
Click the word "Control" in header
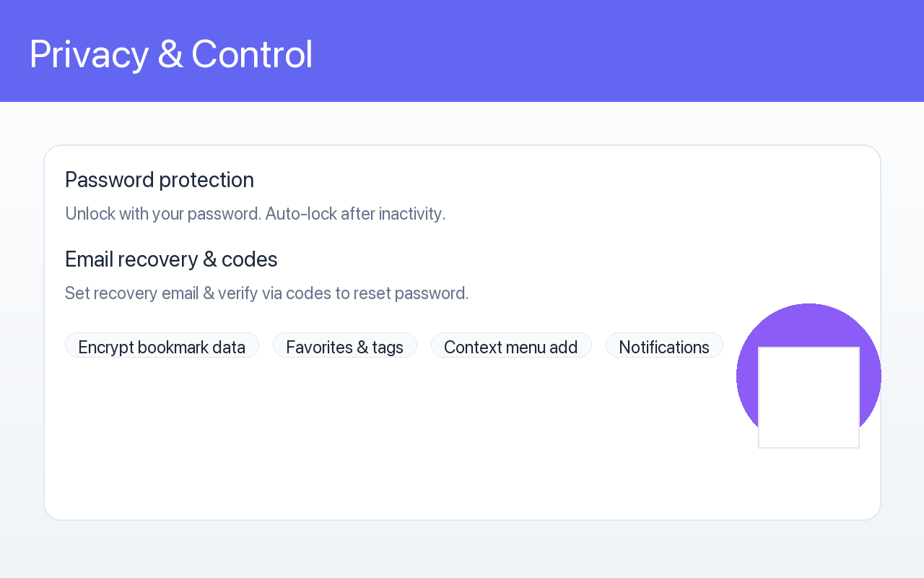(x=252, y=54)
